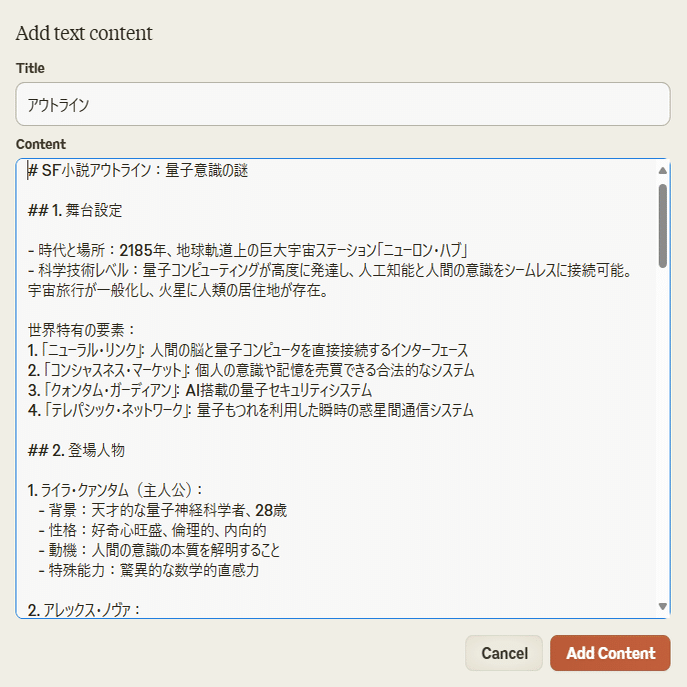Screen dimensions: 687x687
Task: Place cursor on the "# SF小説アウトライン" line
Action: click(140, 171)
